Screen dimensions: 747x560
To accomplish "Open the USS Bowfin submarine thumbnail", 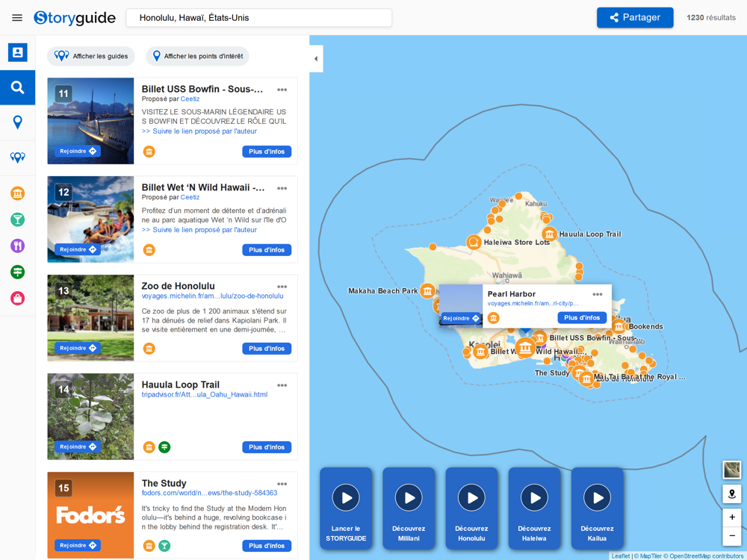I will 90,121.
